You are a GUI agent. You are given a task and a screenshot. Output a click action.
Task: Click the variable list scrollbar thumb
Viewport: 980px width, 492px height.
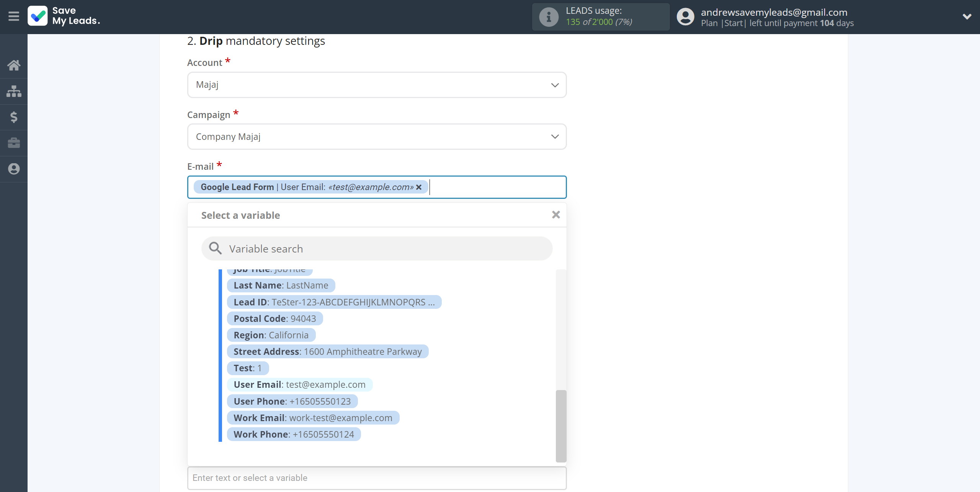(x=561, y=426)
